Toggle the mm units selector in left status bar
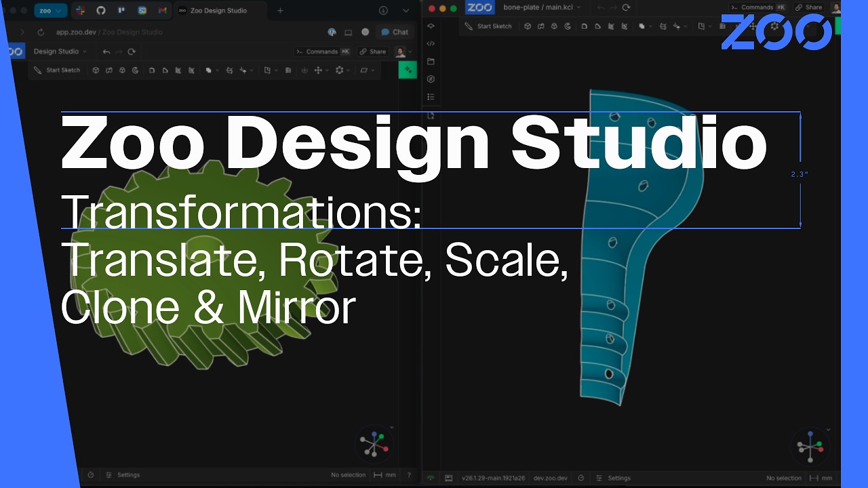The image size is (868, 488). pos(384,475)
